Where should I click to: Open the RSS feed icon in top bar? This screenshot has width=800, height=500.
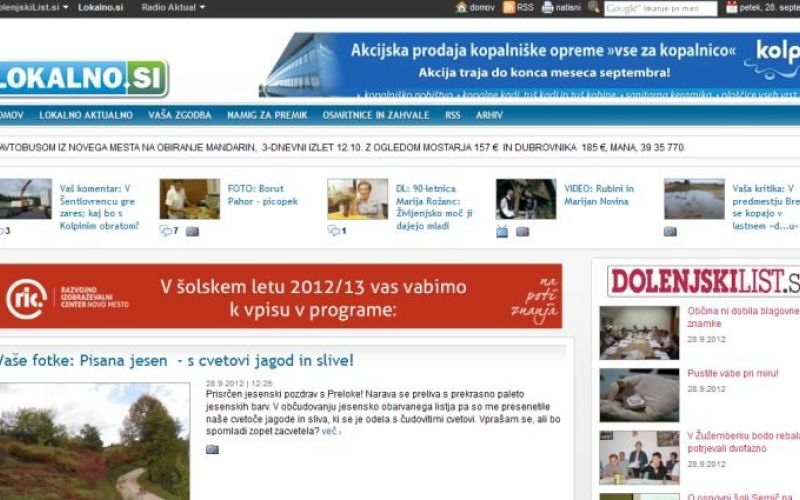[509, 7]
